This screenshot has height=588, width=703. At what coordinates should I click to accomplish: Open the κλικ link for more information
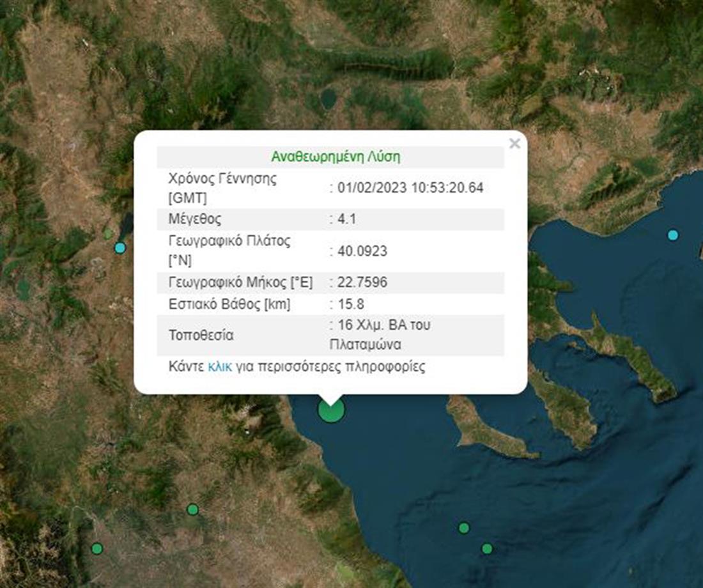[220, 367]
